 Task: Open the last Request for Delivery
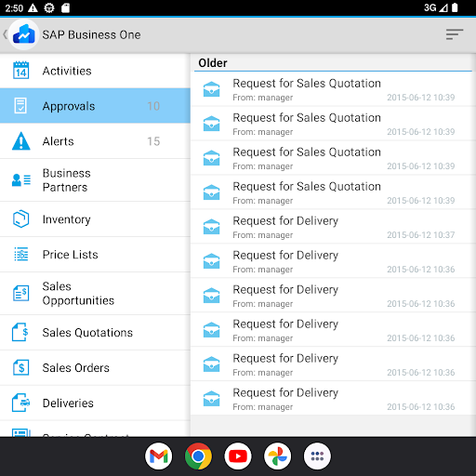pos(331,399)
